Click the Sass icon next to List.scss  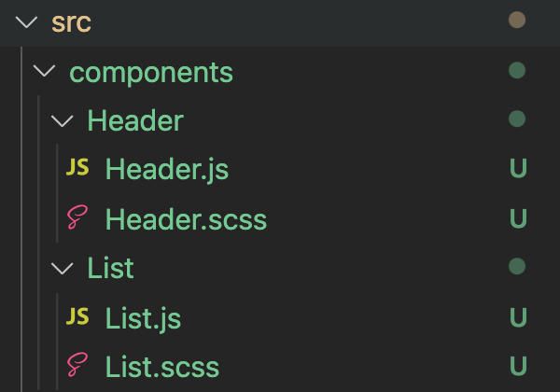pyautogui.click(x=78, y=366)
